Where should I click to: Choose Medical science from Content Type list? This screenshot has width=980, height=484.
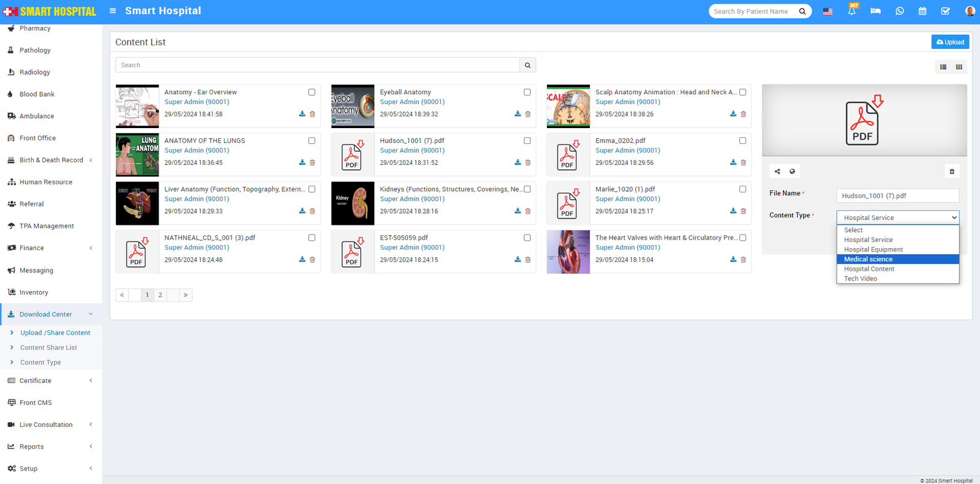pos(869,259)
